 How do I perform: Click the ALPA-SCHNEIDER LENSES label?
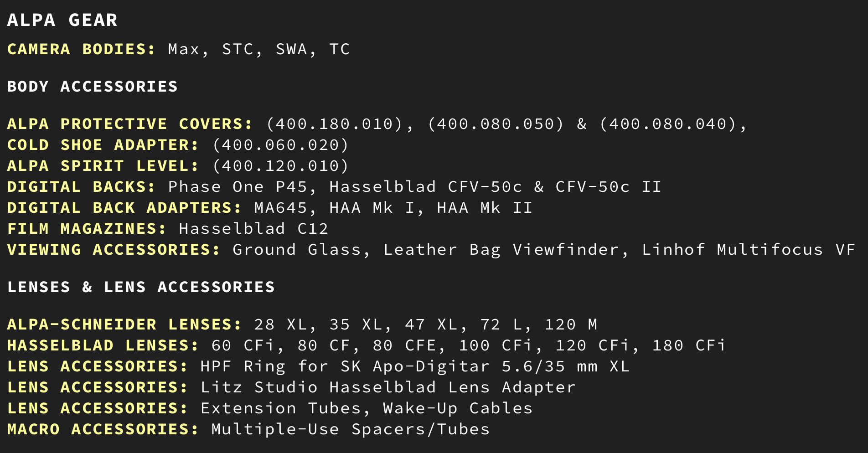click(124, 324)
